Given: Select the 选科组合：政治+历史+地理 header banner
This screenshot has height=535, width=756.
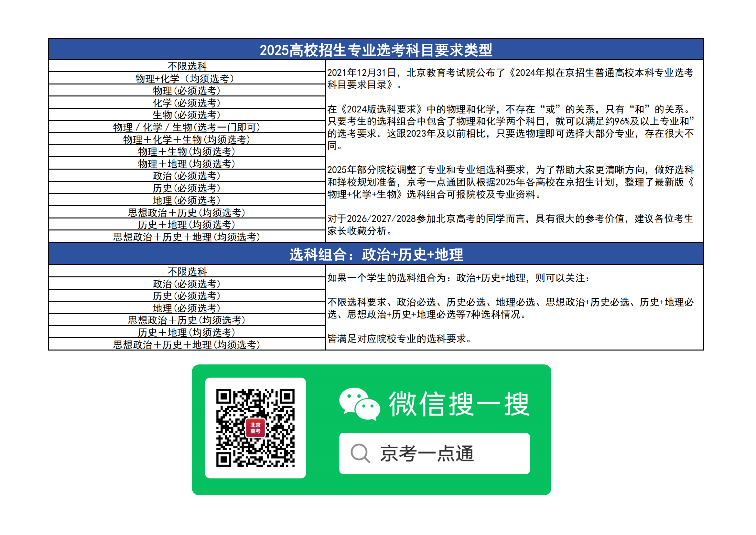Looking at the screenshot, I should pos(376,254).
